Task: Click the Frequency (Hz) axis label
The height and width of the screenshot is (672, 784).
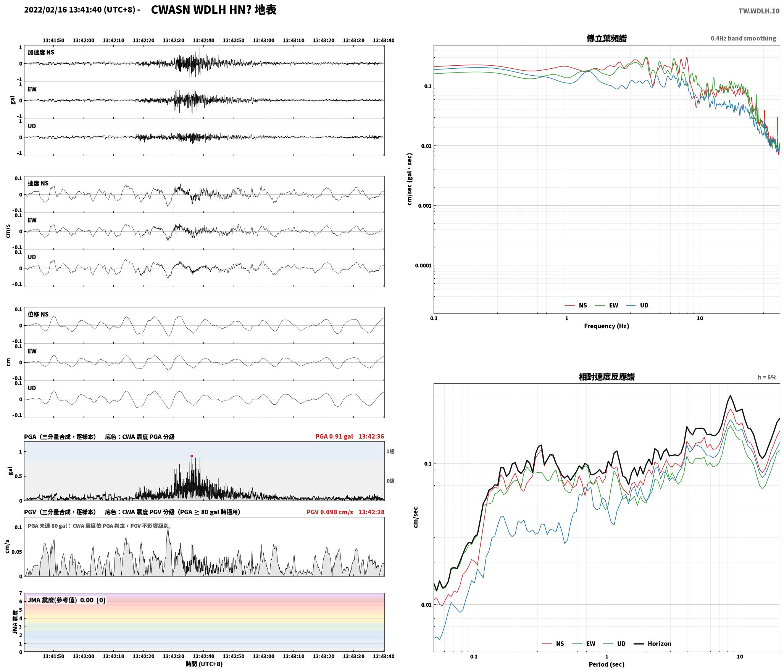Action: (607, 326)
